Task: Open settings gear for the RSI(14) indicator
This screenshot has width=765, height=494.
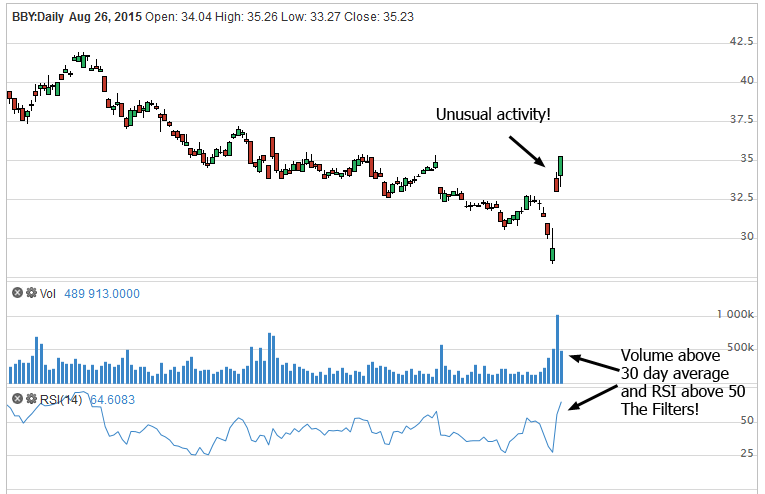Action: point(31,398)
